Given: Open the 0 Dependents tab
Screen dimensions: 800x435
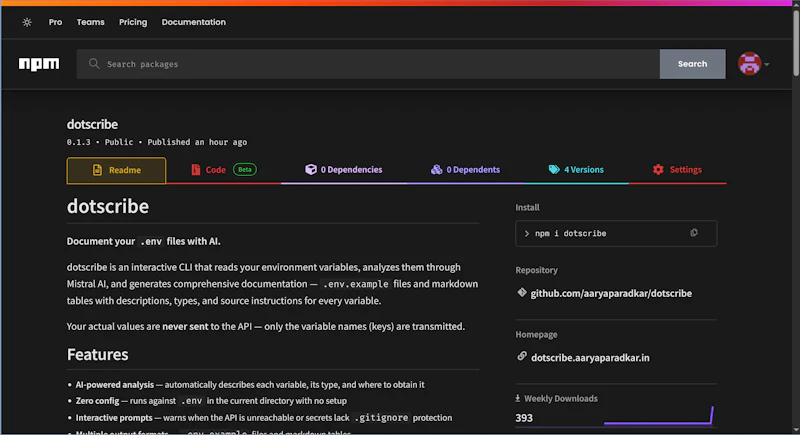Looking at the screenshot, I should 465,170.
